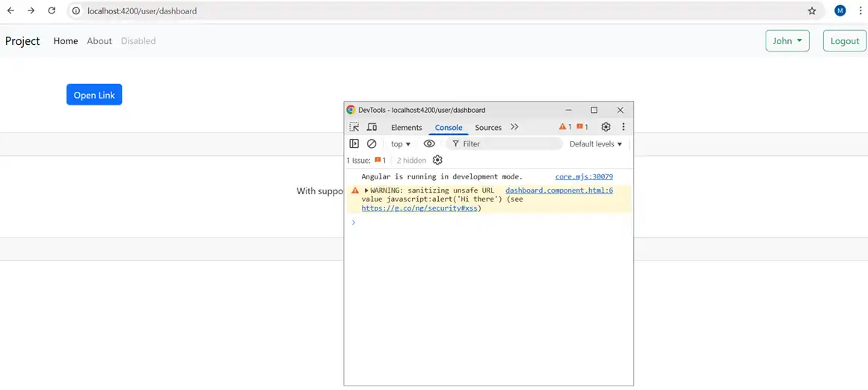Open the top context selector dropdown
This screenshot has height=390, width=868.
401,144
